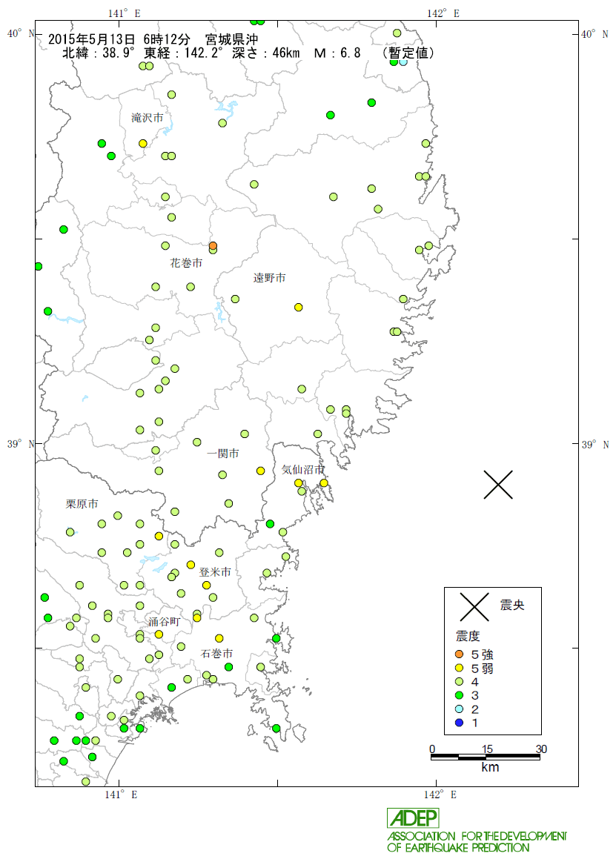Click the 141° E label at the top
Screen dimensions: 616x859
pyautogui.click(x=124, y=13)
